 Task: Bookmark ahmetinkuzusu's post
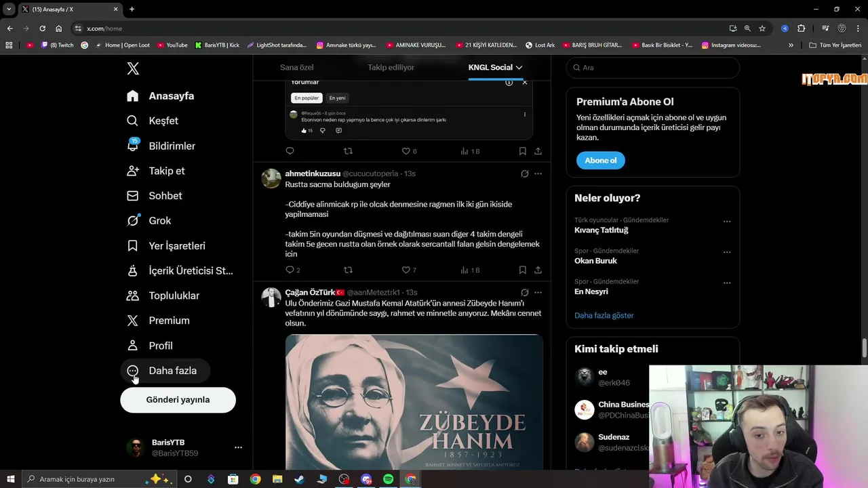pyautogui.click(x=522, y=270)
